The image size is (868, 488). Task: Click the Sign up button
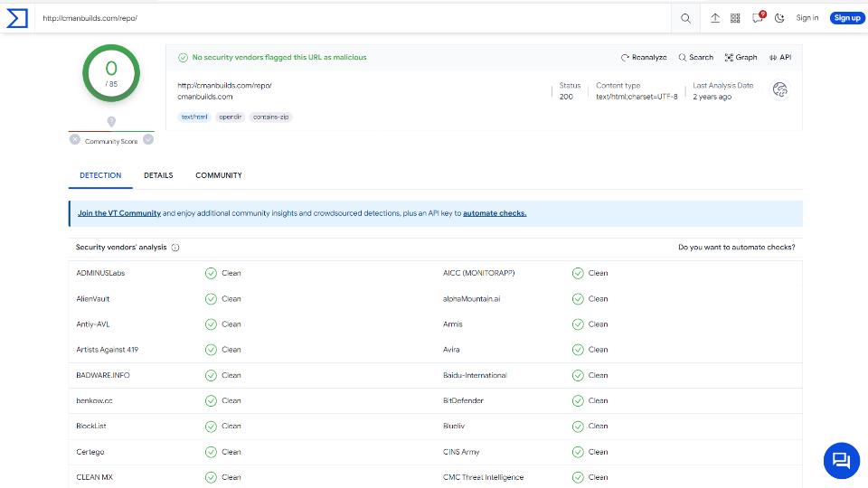tap(847, 18)
